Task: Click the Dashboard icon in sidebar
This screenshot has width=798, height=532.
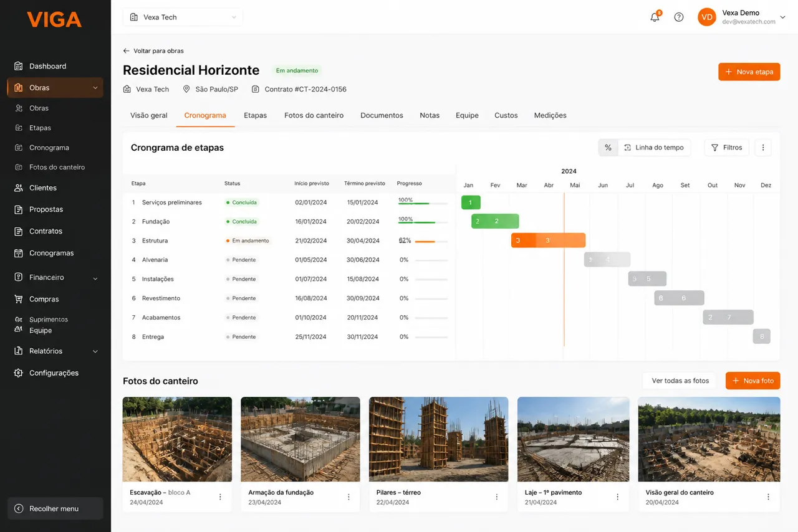Action: [18, 66]
